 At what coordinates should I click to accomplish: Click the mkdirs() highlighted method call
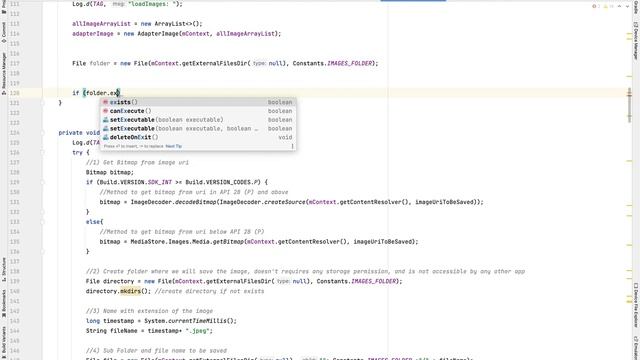click(x=130, y=291)
